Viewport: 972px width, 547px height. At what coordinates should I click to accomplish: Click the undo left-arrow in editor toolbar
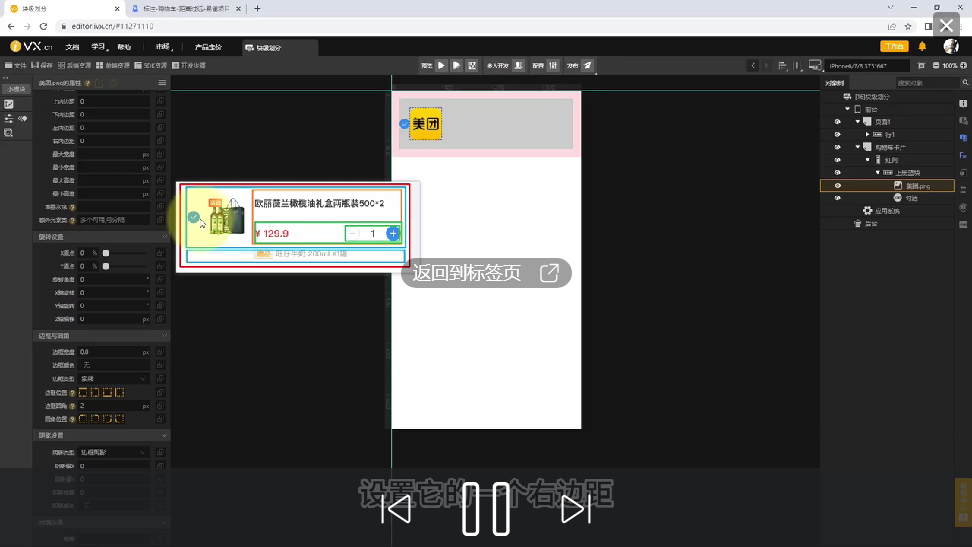(x=753, y=65)
